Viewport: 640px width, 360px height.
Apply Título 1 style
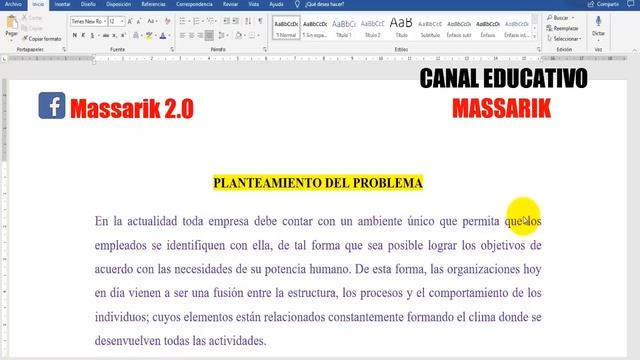coord(344,28)
